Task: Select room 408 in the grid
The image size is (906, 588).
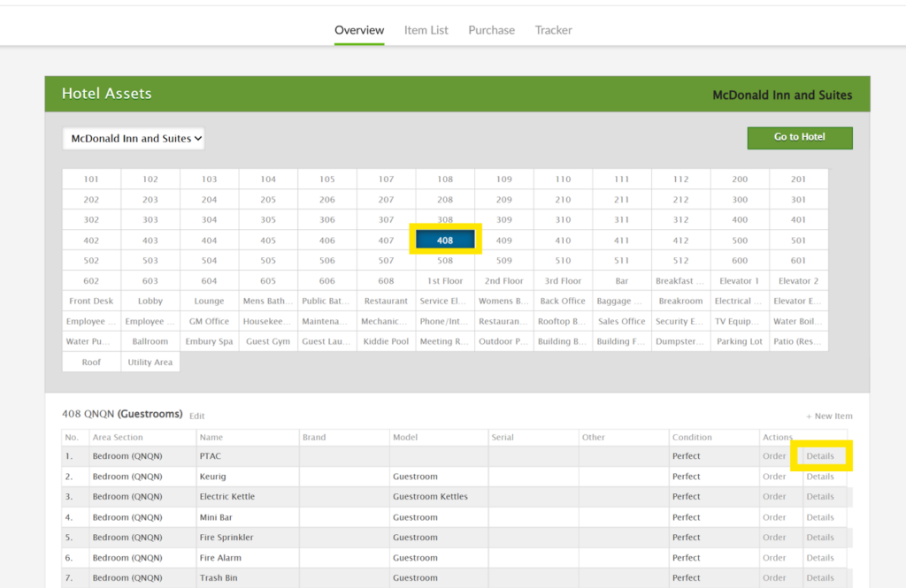Action: [x=445, y=241]
